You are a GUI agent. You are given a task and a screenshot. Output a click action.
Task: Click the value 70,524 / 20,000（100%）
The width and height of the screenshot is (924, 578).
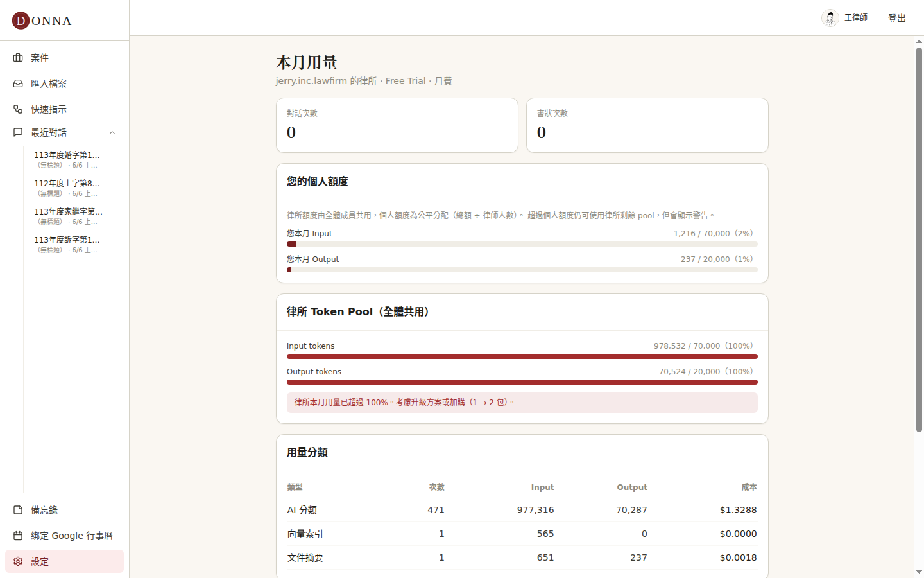708,371
